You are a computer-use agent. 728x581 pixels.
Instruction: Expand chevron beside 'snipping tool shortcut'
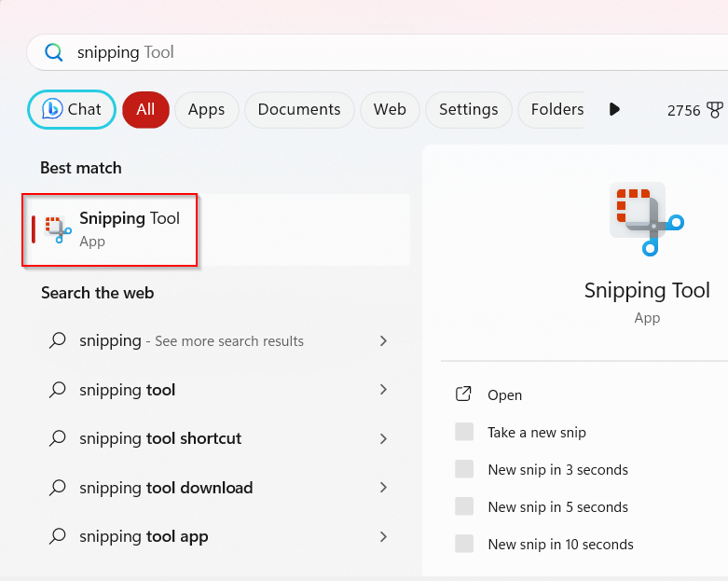pyautogui.click(x=383, y=438)
